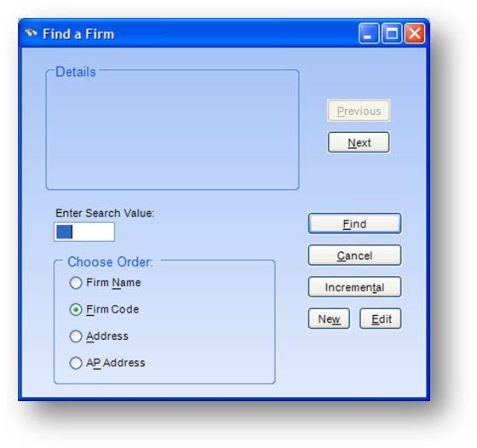Open the Edit firm button
Image resolution: width=477 pixels, height=448 pixels.
381,319
